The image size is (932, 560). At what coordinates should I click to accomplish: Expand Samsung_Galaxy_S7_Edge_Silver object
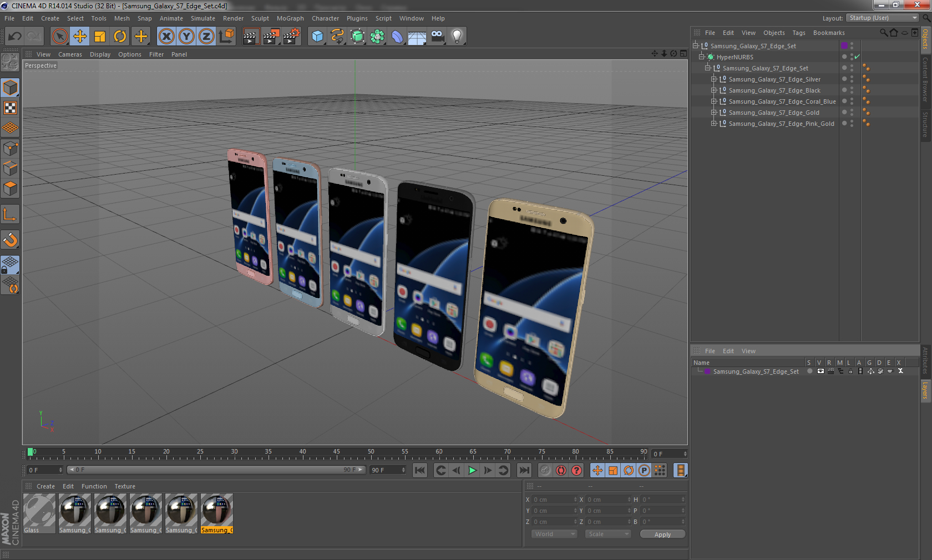(x=714, y=79)
